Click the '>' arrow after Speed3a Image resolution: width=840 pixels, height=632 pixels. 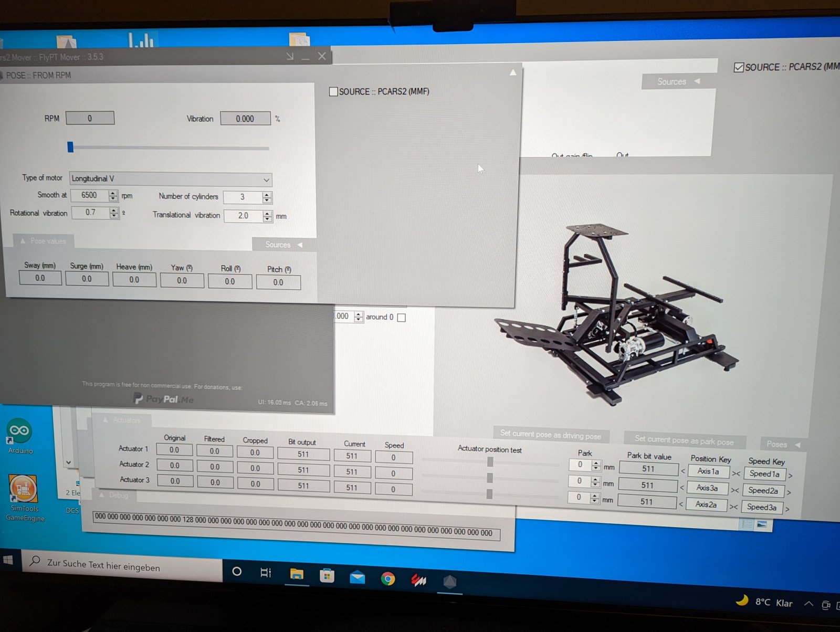click(x=787, y=509)
